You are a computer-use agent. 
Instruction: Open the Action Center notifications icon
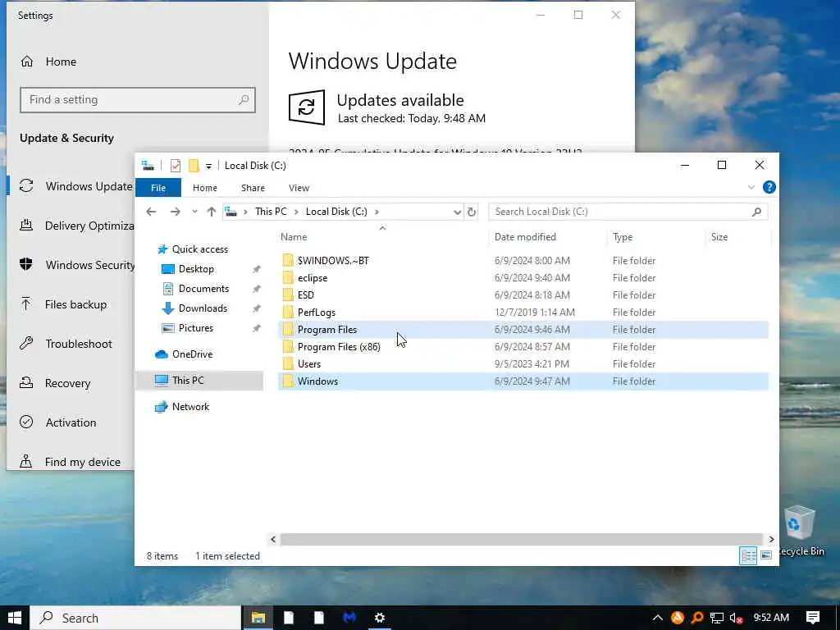pos(813,618)
